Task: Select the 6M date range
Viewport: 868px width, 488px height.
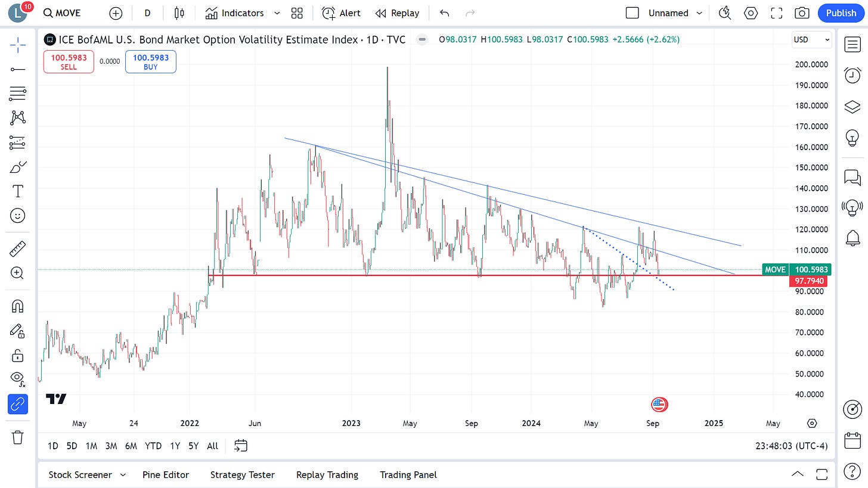Action: coord(131,446)
